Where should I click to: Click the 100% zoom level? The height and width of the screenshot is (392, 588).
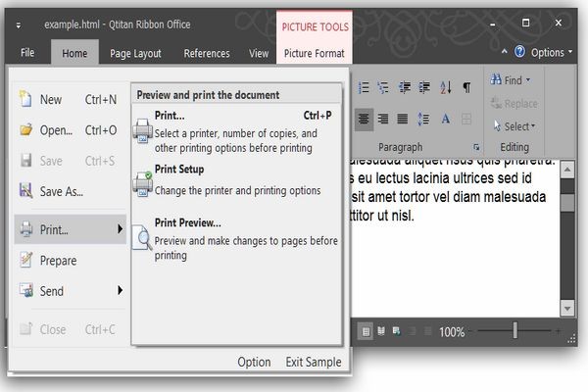click(x=452, y=331)
